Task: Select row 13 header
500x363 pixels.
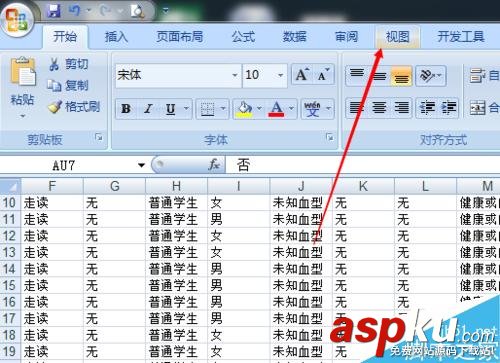Action: [x=10, y=252]
